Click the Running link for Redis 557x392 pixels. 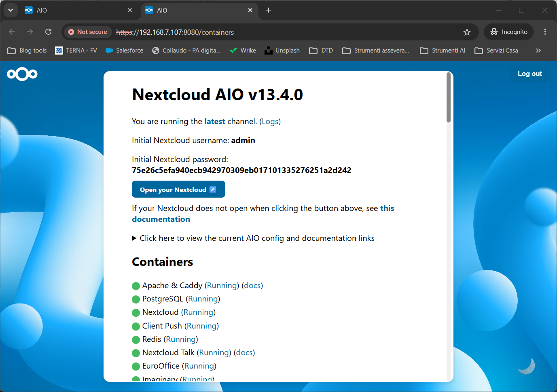coord(181,339)
